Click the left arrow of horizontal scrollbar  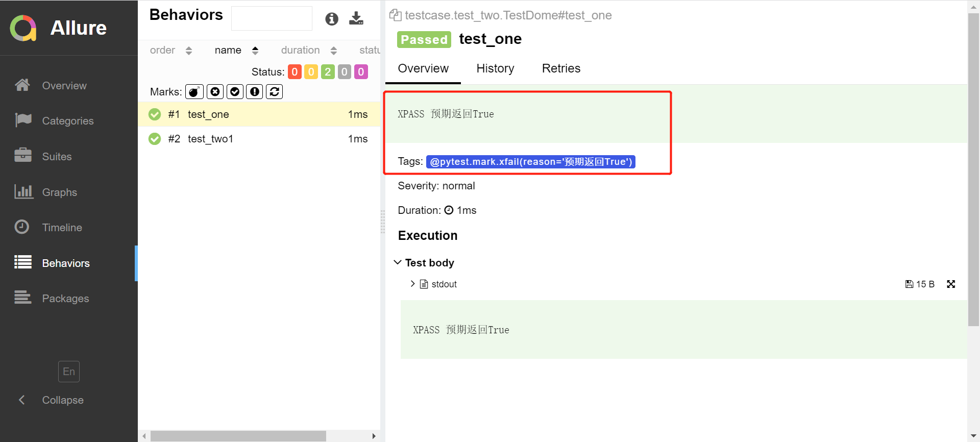(144, 436)
